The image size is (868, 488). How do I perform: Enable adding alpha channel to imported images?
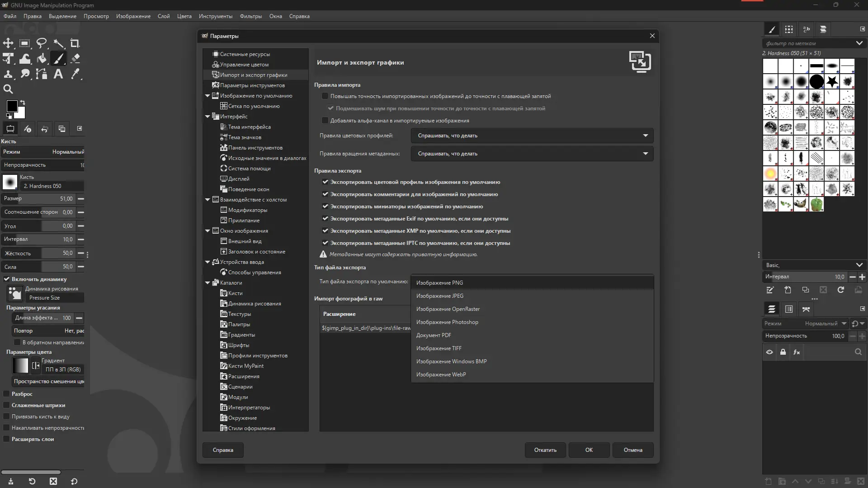(325, 121)
